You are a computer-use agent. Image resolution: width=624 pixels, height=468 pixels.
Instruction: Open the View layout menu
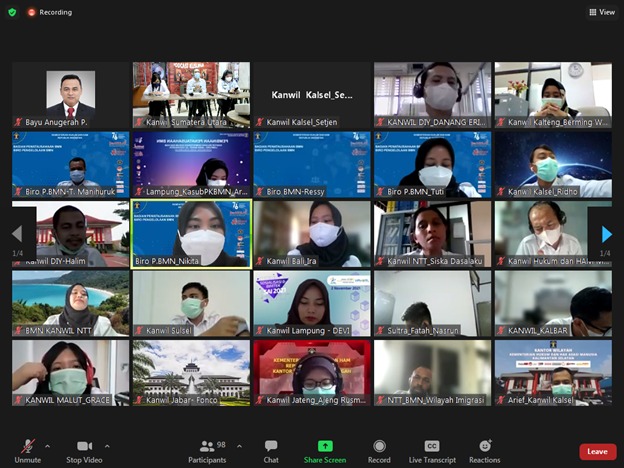click(x=602, y=12)
